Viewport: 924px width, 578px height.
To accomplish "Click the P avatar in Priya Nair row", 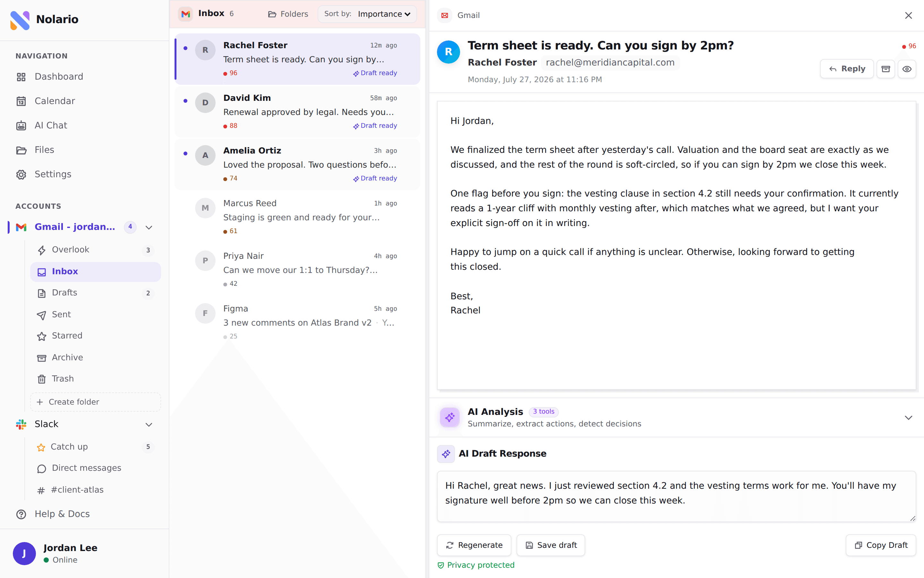I will coord(205,261).
